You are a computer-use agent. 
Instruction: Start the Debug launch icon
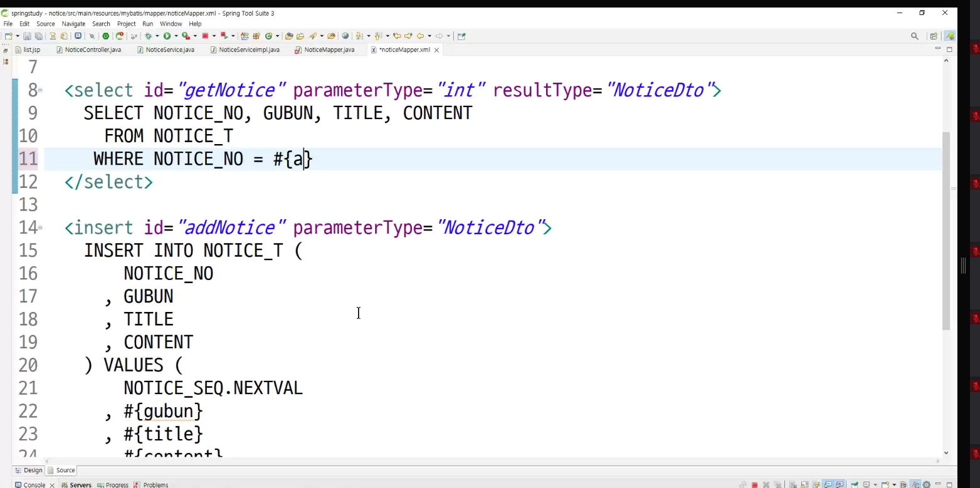[148, 36]
